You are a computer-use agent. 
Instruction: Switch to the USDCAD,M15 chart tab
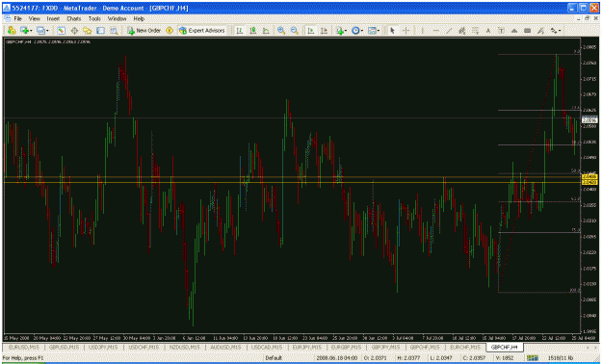coord(267,347)
